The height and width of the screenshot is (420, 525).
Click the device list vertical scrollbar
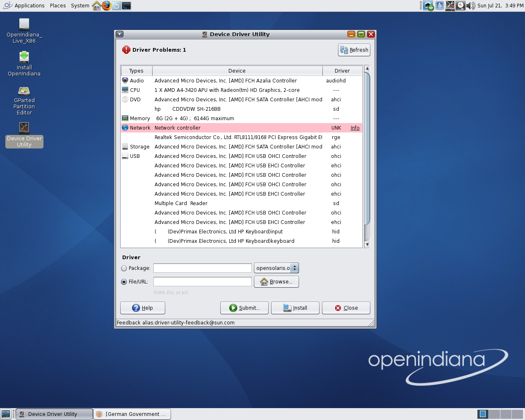[367, 156]
